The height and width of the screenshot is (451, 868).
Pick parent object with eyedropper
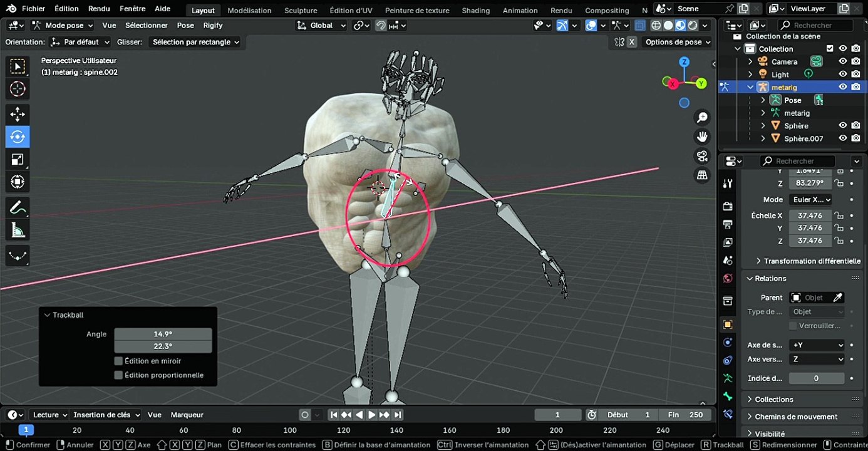coord(837,298)
